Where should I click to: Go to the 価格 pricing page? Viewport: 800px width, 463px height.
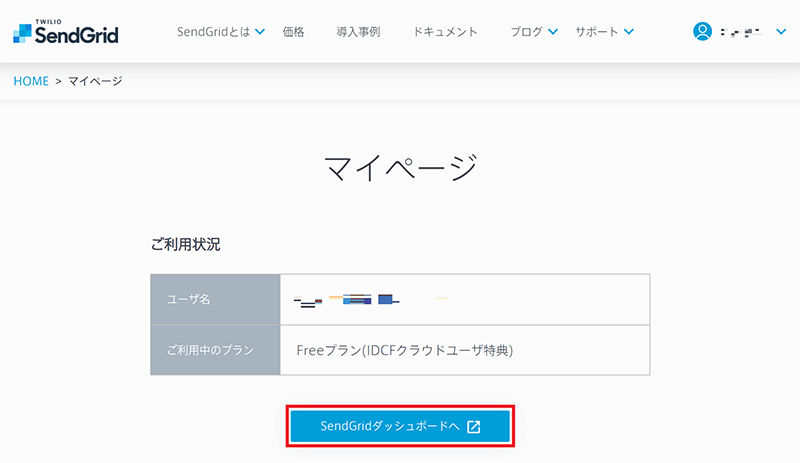pyautogui.click(x=294, y=32)
